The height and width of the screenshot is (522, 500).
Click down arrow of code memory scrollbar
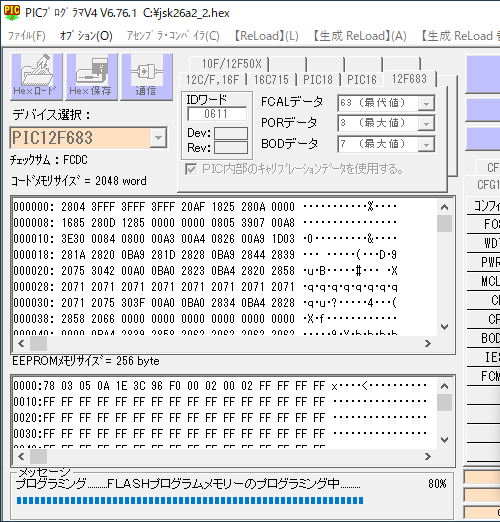(444, 327)
